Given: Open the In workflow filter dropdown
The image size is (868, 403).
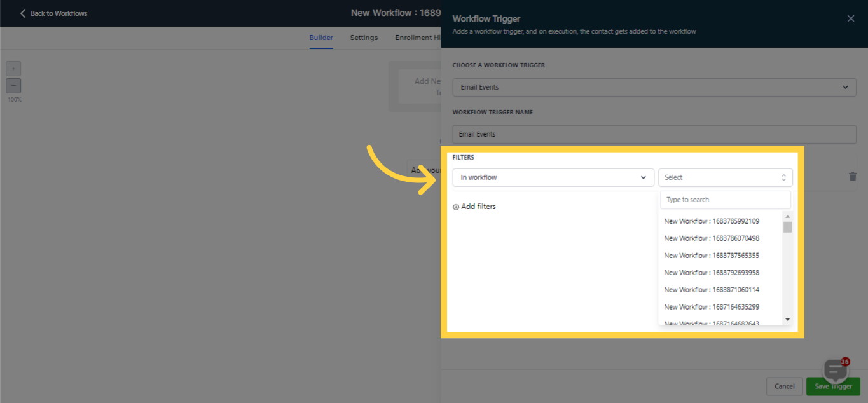Looking at the screenshot, I should (x=553, y=177).
